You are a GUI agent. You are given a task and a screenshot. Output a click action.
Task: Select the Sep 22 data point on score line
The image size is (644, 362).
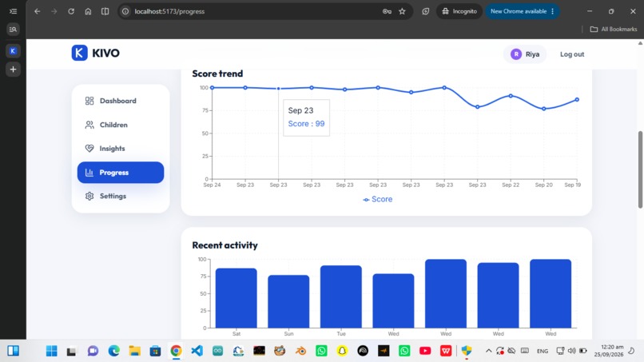point(511,96)
